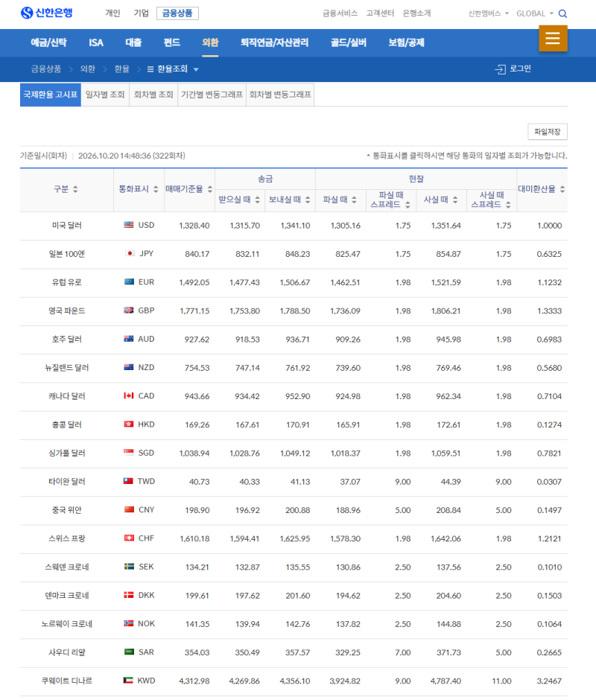Sort by 파실 때 스프레드 column
This screenshot has width=596, height=700.
408,205
